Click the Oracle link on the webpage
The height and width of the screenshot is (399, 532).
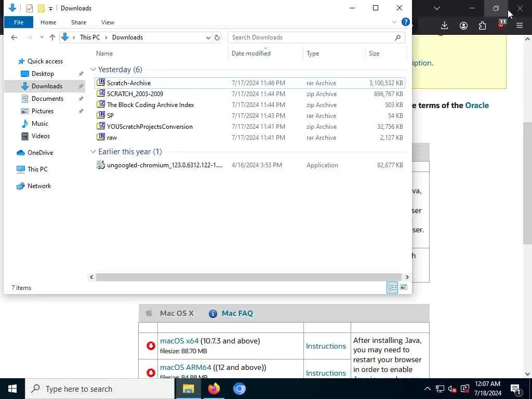[477, 105]
